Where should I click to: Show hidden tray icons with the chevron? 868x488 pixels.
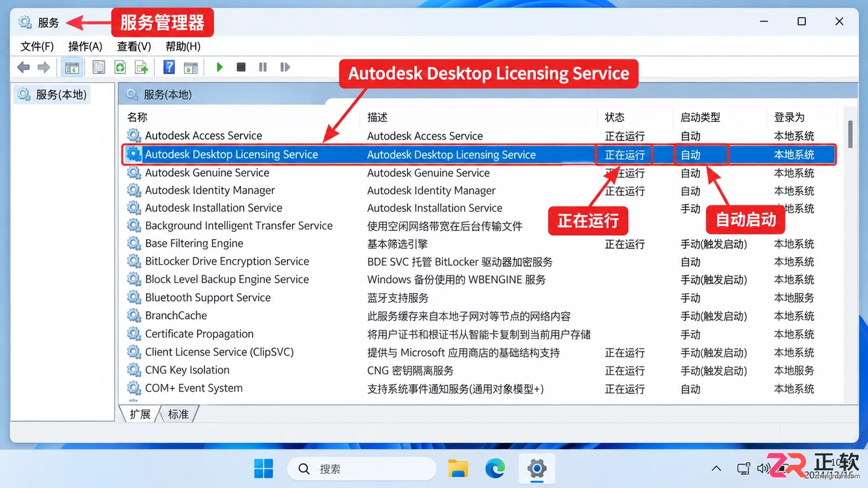[716, 468]
